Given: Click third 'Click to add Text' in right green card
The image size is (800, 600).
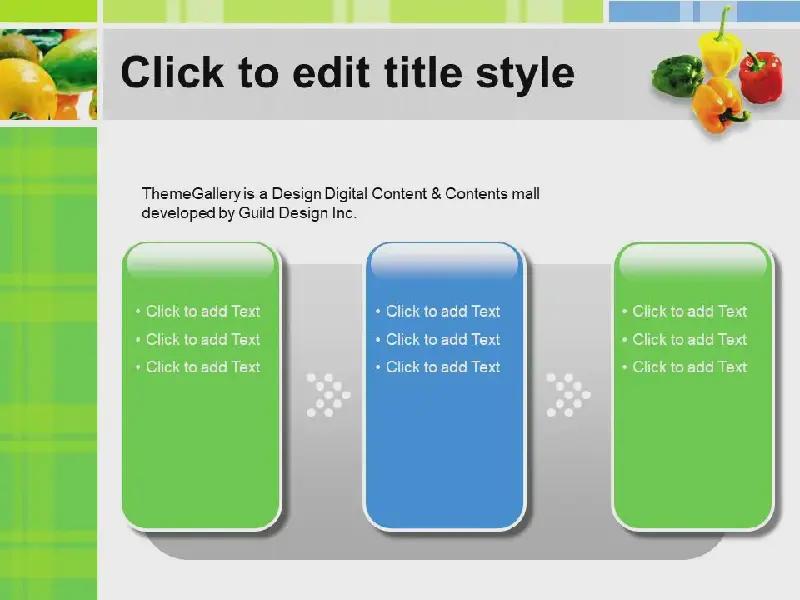Looking at the screenshot, I should click(690, 367).
